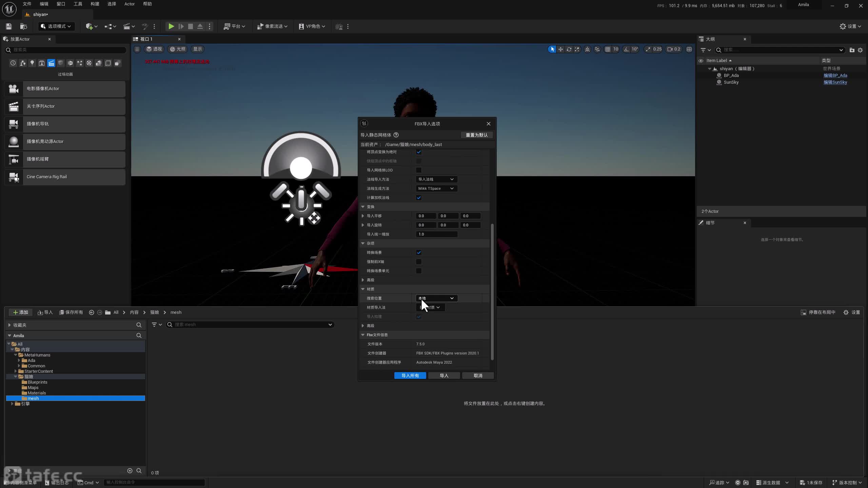Viewport: 868px width, 488px height.
Task: Toggle rotation snapping angle icon
Action: [x=626, y=49]
